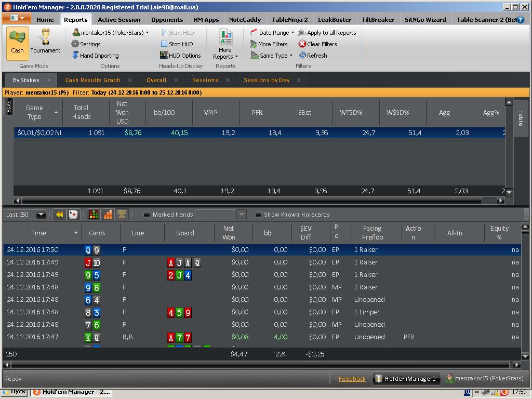Click the HoldemManager2 database status button
The height and width of the screenshot is (399, 532).
click(x=406, y=379)
